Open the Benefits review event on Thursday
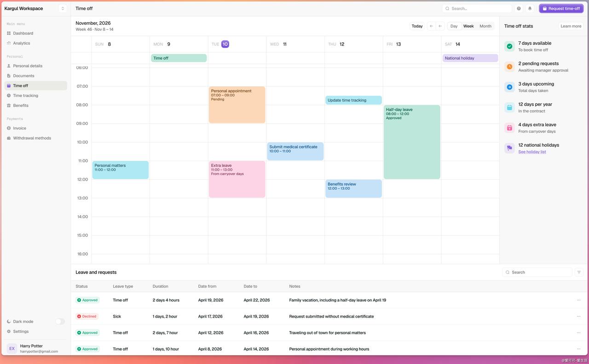 [x=353, y=188]
